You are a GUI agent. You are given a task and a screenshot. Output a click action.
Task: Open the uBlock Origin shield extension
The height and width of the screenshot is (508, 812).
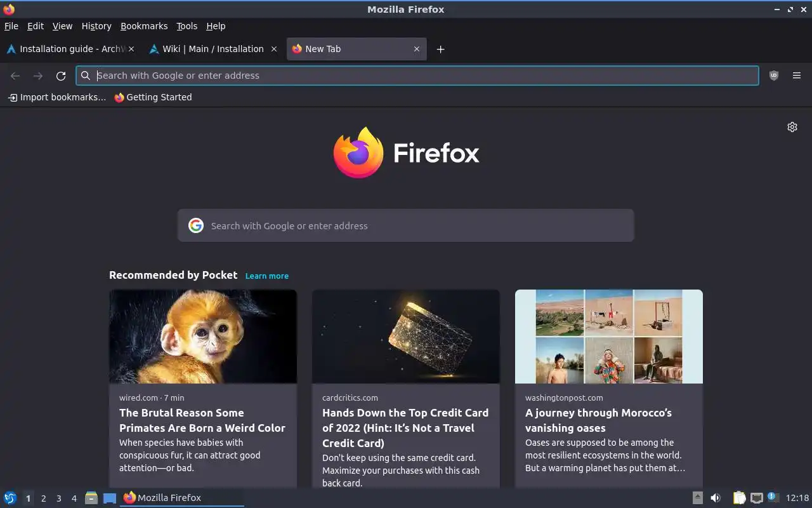tap(774, 76)
